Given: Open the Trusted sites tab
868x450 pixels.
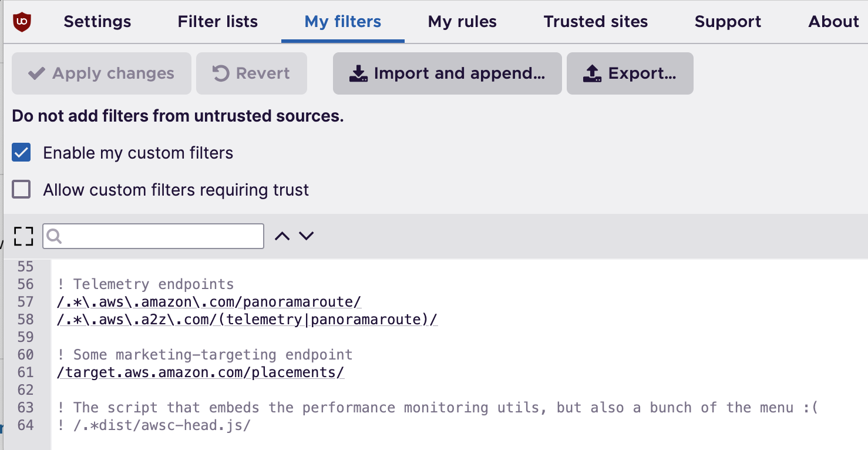Looking at the screenshot, I should 596,22.
